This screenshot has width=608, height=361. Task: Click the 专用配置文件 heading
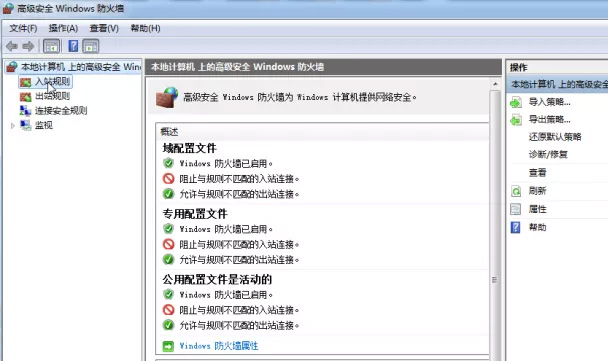(195, 214)
